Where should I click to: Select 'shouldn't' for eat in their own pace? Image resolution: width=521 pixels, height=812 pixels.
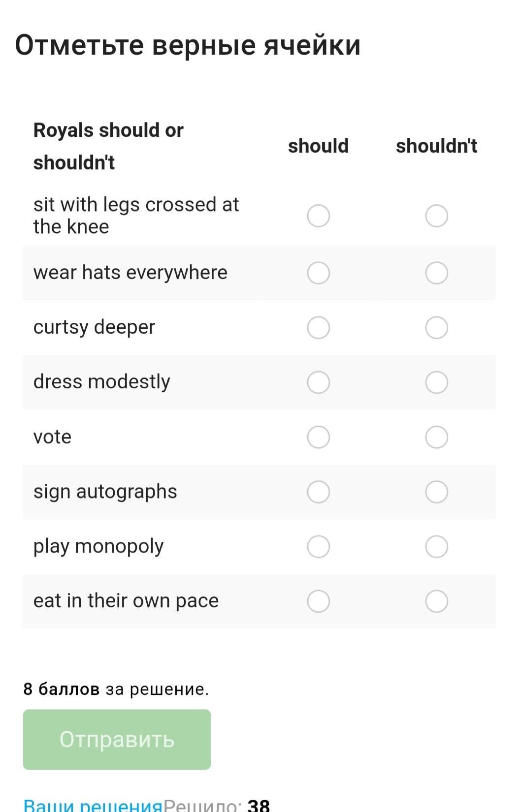pos(436,601)
